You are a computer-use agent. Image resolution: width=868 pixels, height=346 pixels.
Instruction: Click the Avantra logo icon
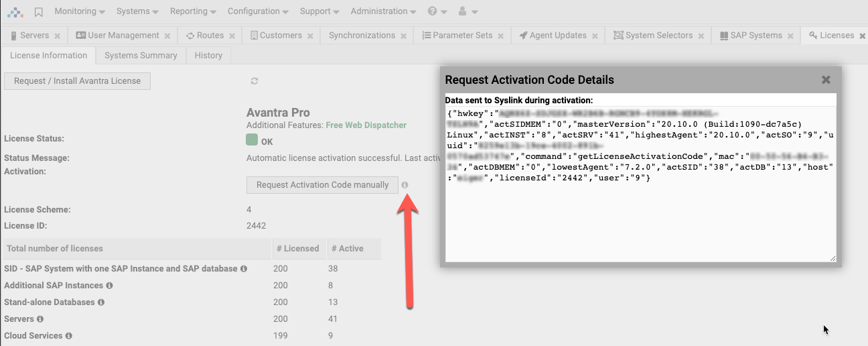[15, 11]
